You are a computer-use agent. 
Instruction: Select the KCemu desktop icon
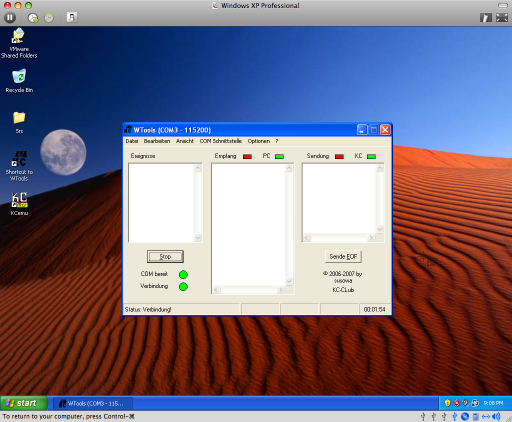(19, 204)
